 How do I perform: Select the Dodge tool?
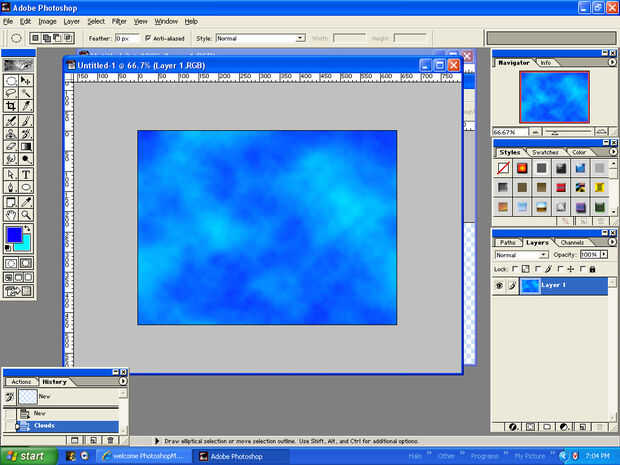[x=26, y=159]
